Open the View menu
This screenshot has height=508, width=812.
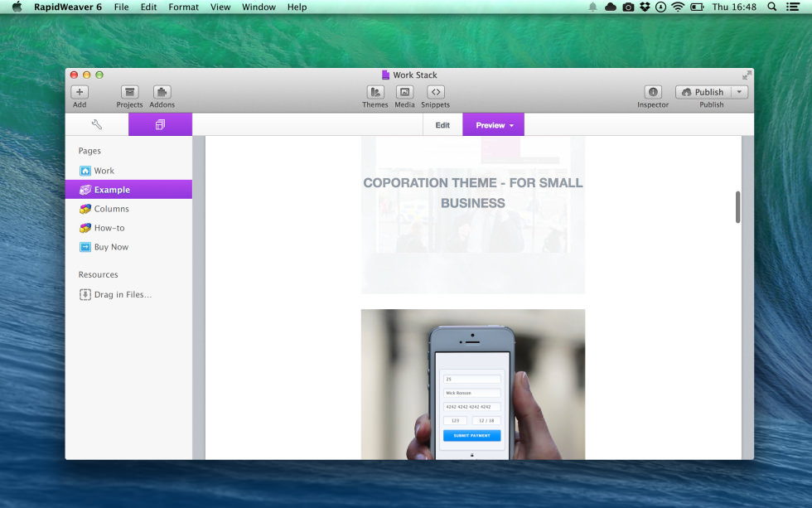click(x=220, y=7)
